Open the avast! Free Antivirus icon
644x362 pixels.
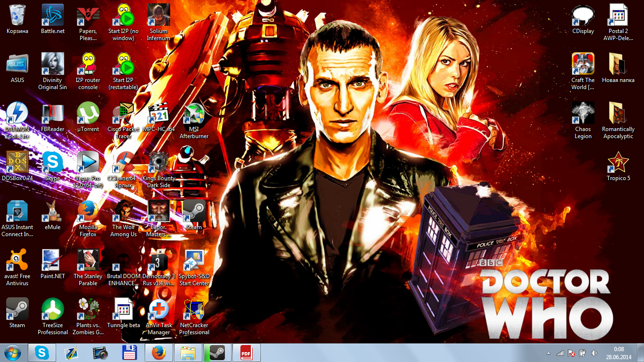(17, 268)
